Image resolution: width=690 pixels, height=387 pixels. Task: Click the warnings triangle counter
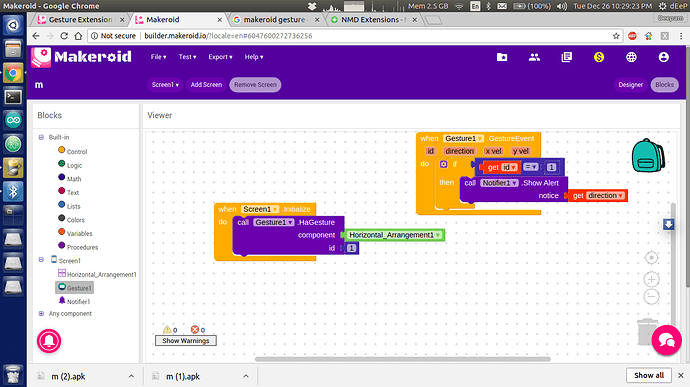tap(170, 329)
